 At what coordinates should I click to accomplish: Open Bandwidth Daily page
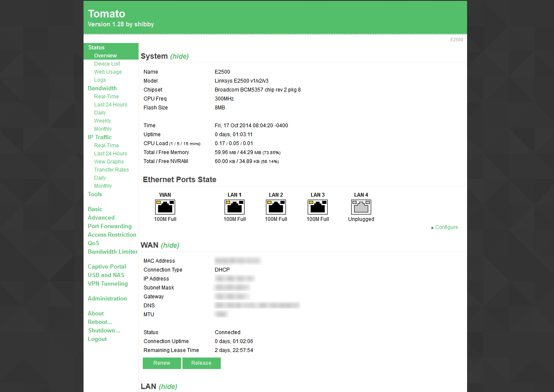100,113
